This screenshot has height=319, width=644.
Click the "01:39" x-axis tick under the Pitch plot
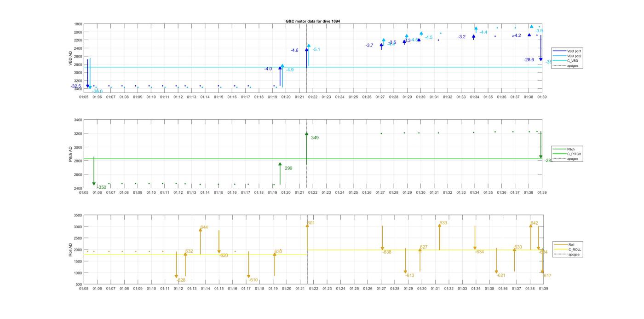[x=542, y=192]
